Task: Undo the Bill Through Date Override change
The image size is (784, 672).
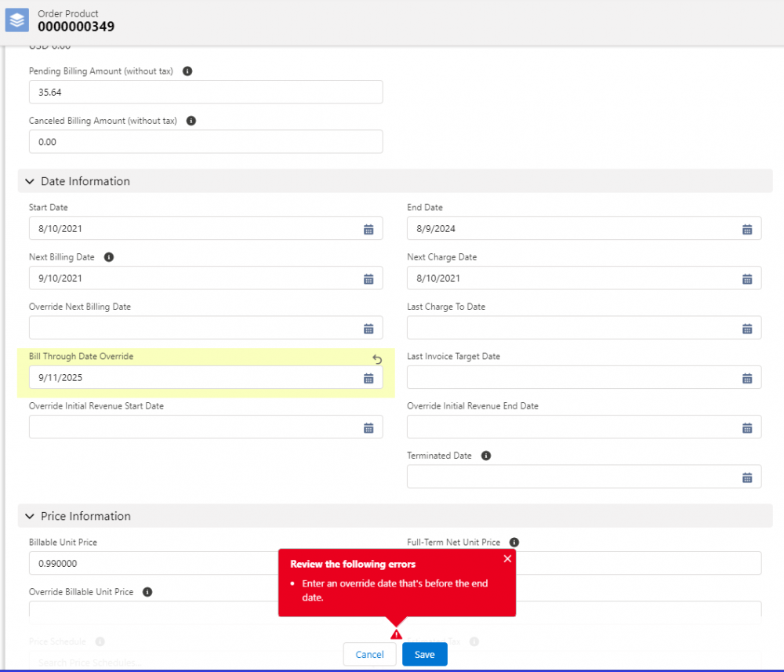Action: point(377,359)
